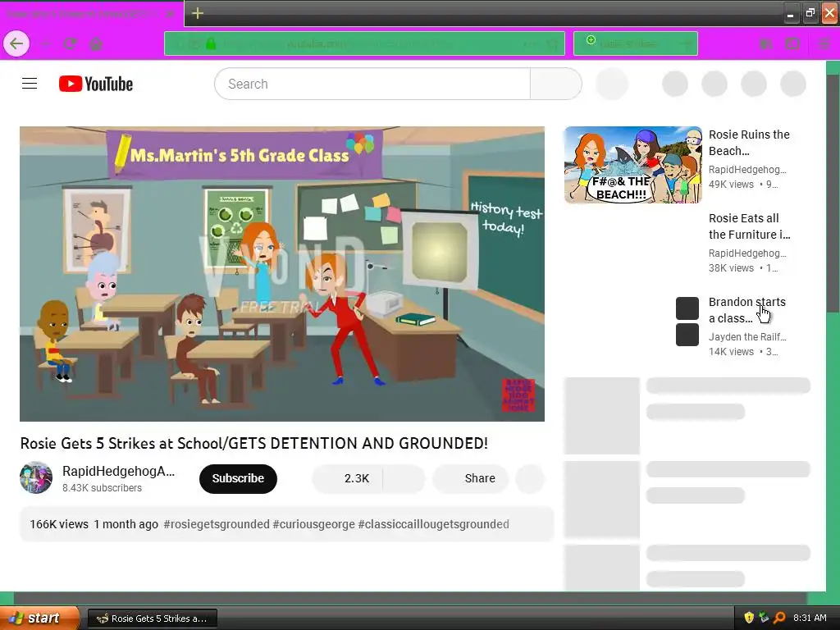840x630 pixels.
Task: Like the video showing 2.3K
Action: click(x=347, y=478)
